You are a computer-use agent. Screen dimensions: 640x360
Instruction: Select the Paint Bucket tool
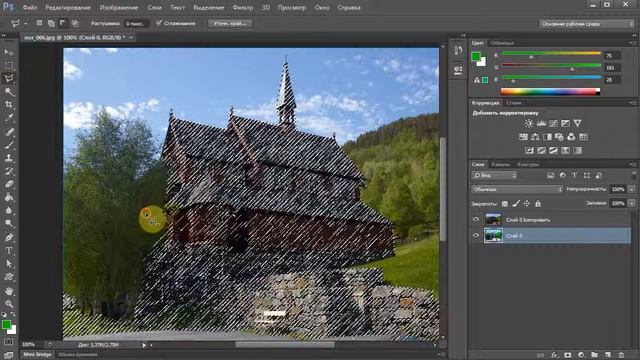pyautogui.click(x=9, y=198)
